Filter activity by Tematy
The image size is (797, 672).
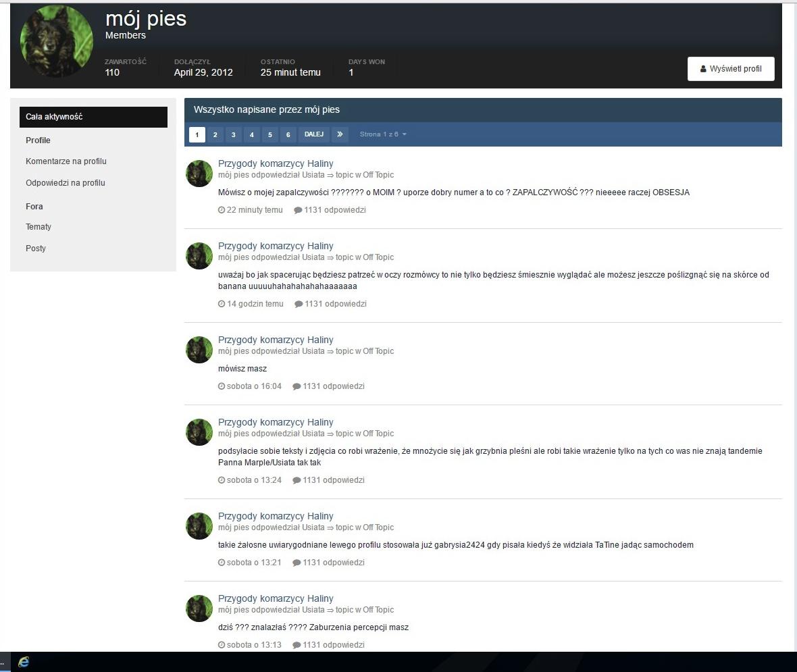38,227
